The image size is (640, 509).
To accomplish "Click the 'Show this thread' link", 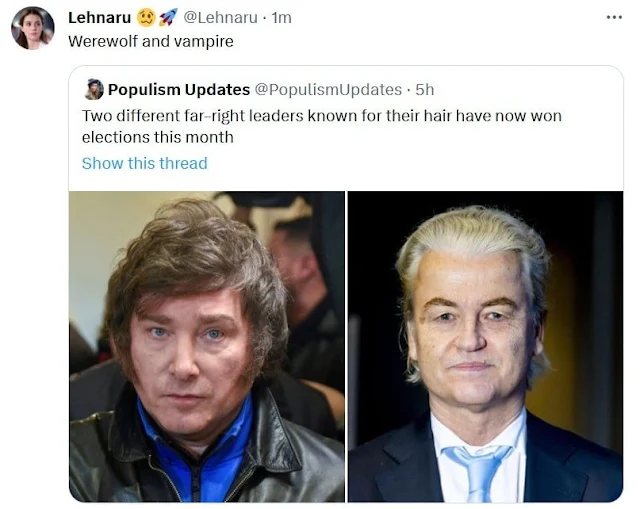I will point(144,163).
